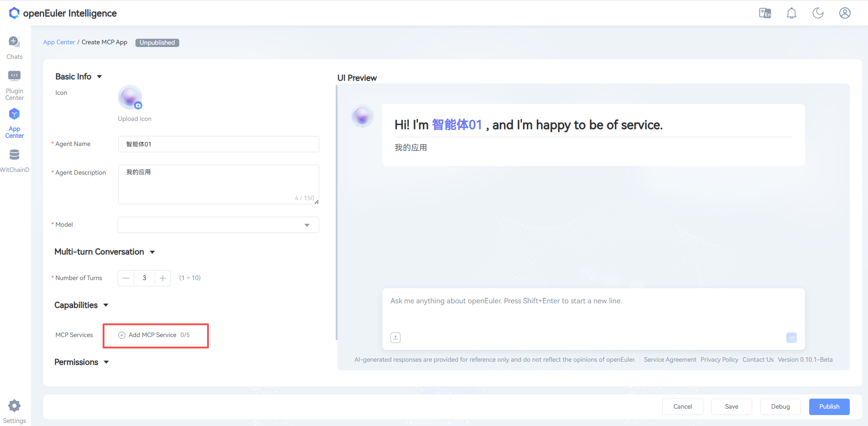Open the user account menu
The height and width of the screenshot is (426, 868).
click(845, 13)
